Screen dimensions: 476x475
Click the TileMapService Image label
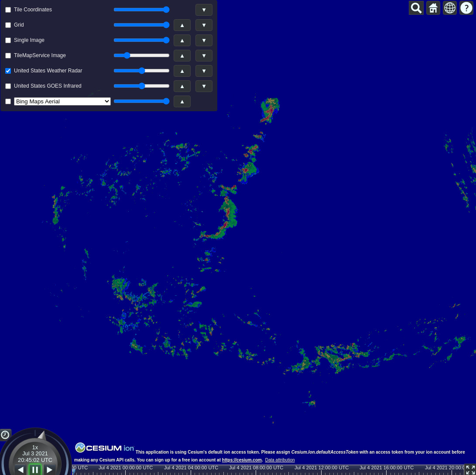(x=40, y=55)
